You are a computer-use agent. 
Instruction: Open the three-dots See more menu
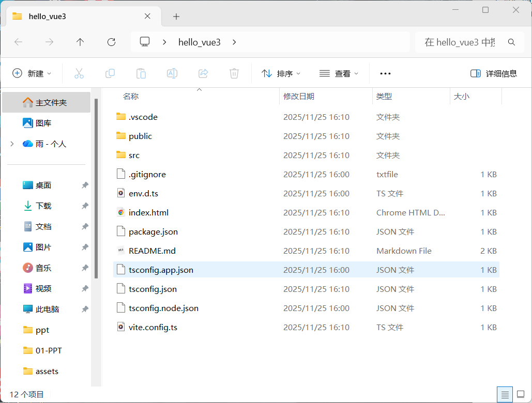[x=385, y=73]
